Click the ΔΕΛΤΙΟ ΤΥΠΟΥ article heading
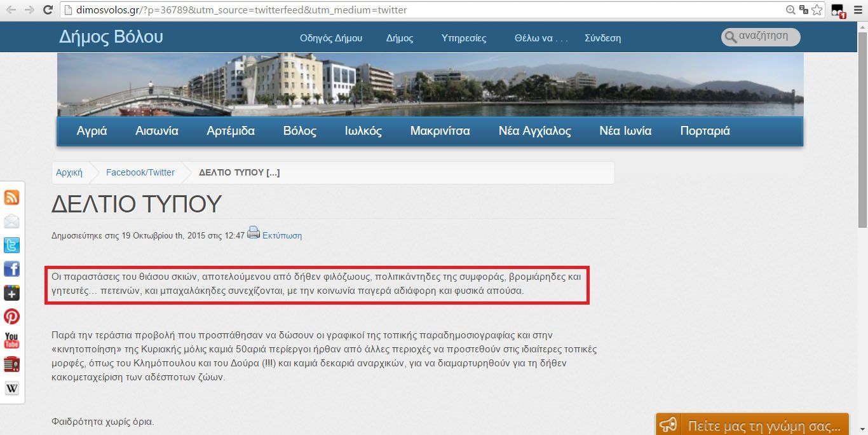This screenshot has width=868, height=435. [x=137, y=204]
